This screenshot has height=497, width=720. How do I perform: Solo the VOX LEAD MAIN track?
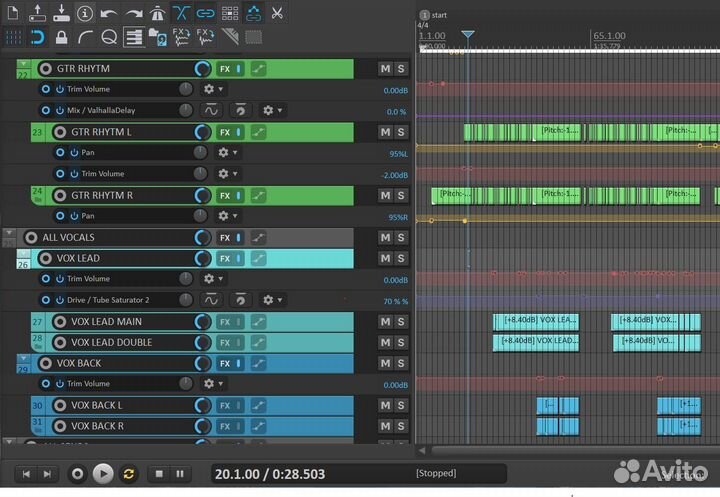401,322
